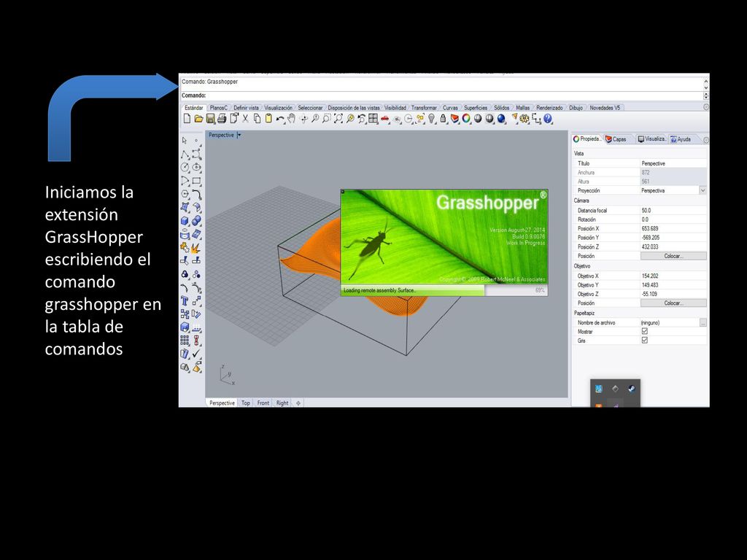This screenshot has height=560, width=747.
Task: Click Colocar button for Objetivo Posición
Action: [x=673, y=303]
